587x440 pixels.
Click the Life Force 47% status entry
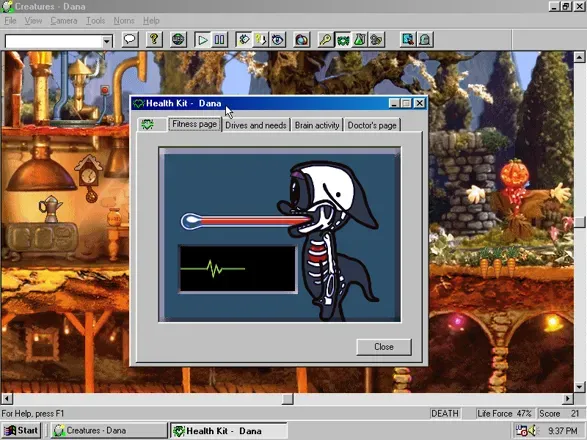pyautogui.click(x=504, y=413)
